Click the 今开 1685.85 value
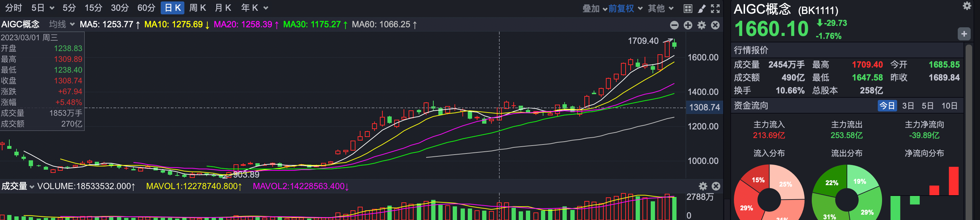Image resolution: width=980 pixels, height=220 pixels. pos(944,65)
